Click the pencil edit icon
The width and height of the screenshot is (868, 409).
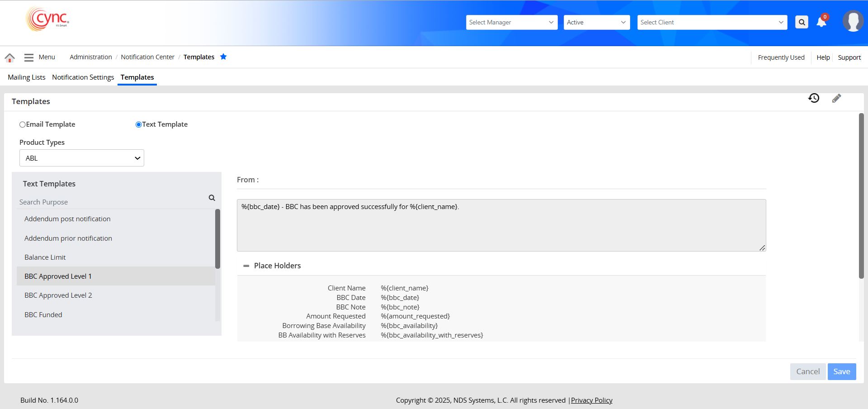pos(836,98)
